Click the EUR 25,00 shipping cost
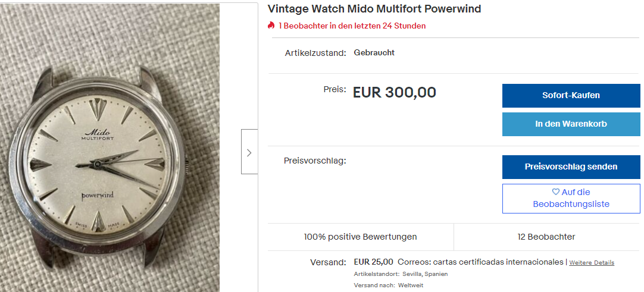This screenshot has height=292, width=644. coord(373,262)
